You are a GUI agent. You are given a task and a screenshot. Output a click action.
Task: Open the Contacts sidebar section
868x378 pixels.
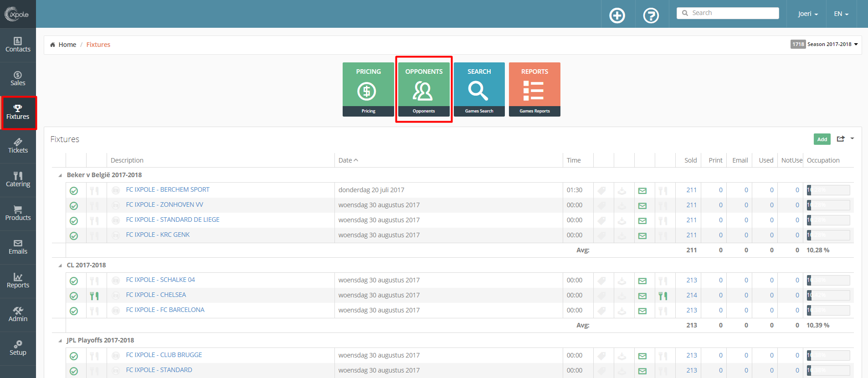[18, 45]
